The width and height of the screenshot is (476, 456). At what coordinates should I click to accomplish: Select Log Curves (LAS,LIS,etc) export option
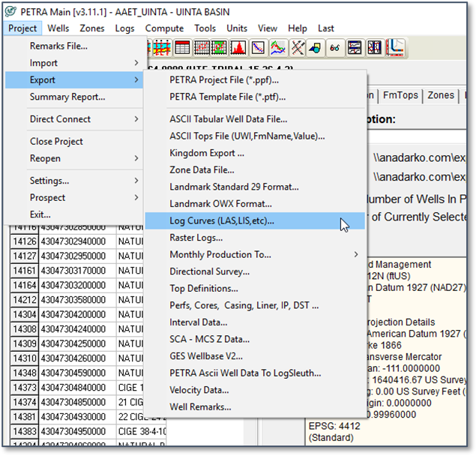pyautogui.click(x=222, y=221)
